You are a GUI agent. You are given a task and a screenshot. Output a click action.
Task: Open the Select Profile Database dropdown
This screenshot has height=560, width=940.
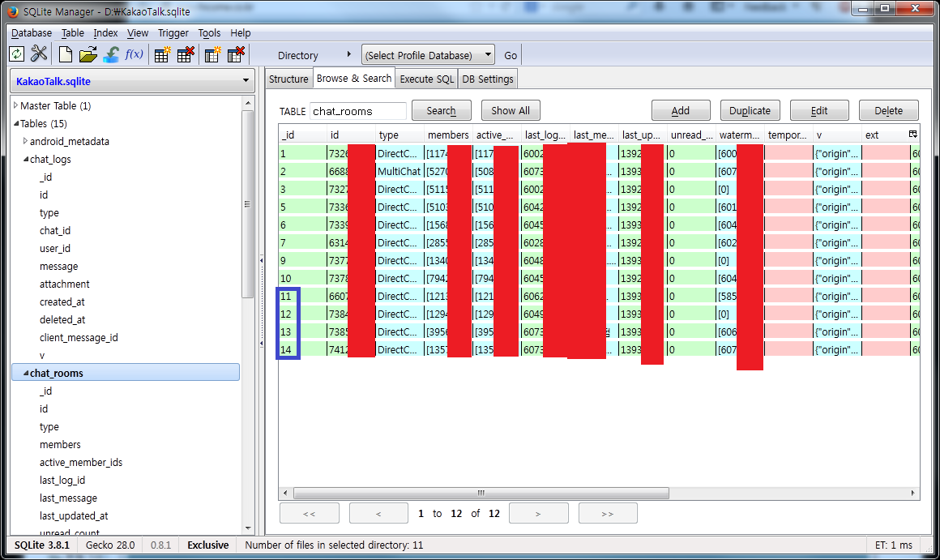428,55
